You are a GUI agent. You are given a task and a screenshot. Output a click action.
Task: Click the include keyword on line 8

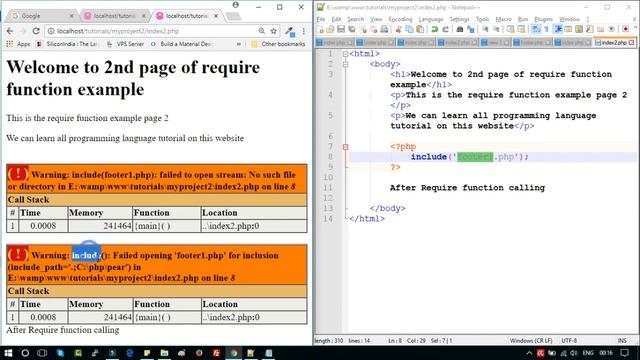[429, 157]
